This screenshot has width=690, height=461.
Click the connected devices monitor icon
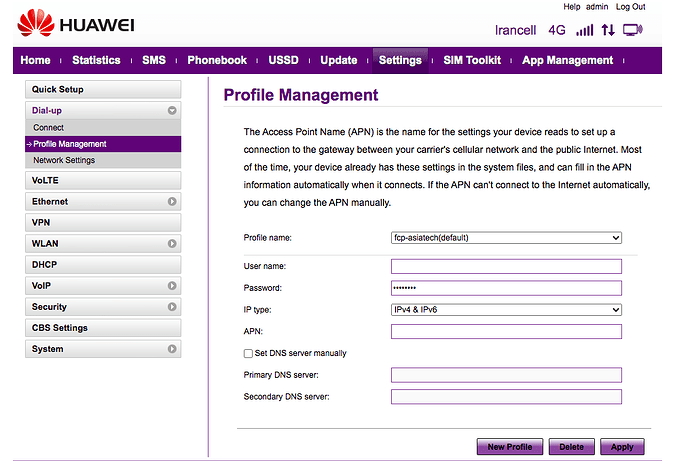[632, 30]
